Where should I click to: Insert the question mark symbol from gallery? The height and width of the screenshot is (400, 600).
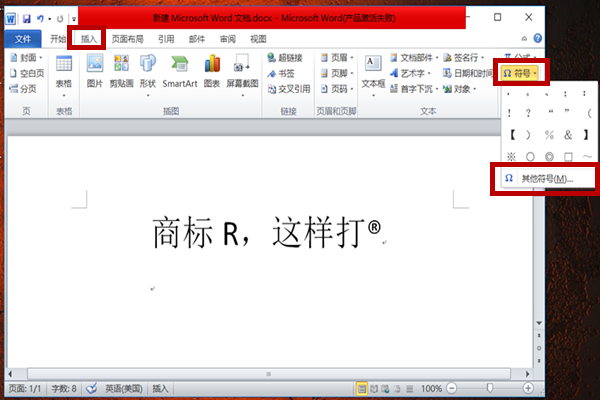pyautogui.click(x=528, y=113)
